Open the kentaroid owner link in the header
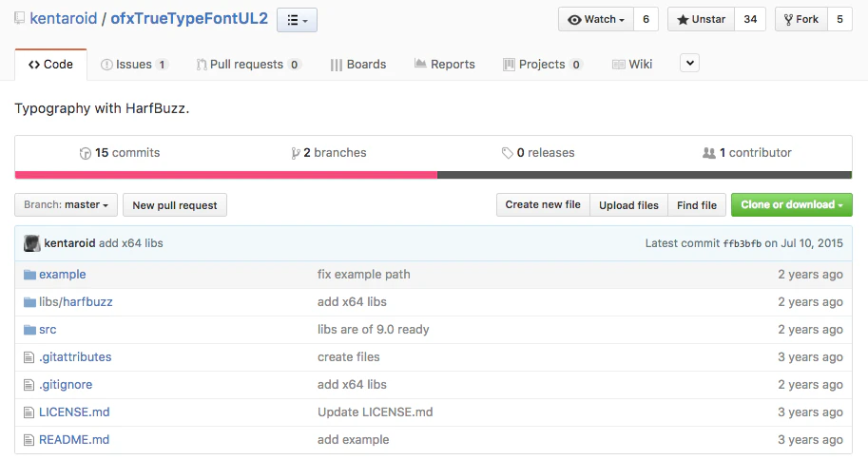This screenshot has width=868, height=460. coord(63,18)
